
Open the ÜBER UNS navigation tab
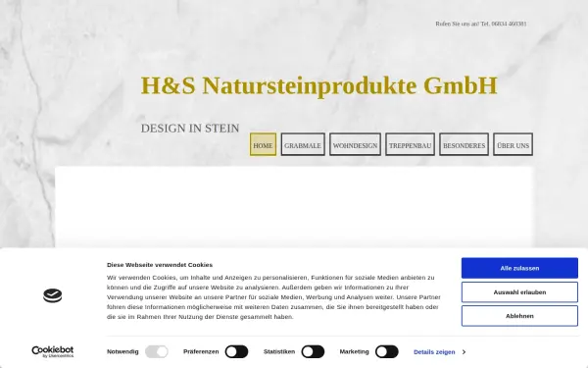[513, 144]
